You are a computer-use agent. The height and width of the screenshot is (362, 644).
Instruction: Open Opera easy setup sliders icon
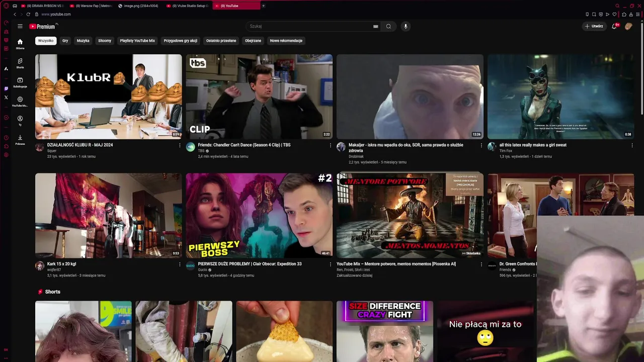coord(637,14)
